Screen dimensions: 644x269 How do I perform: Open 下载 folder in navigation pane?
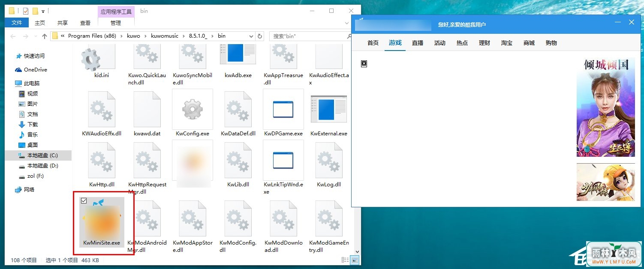pos(33,125)
